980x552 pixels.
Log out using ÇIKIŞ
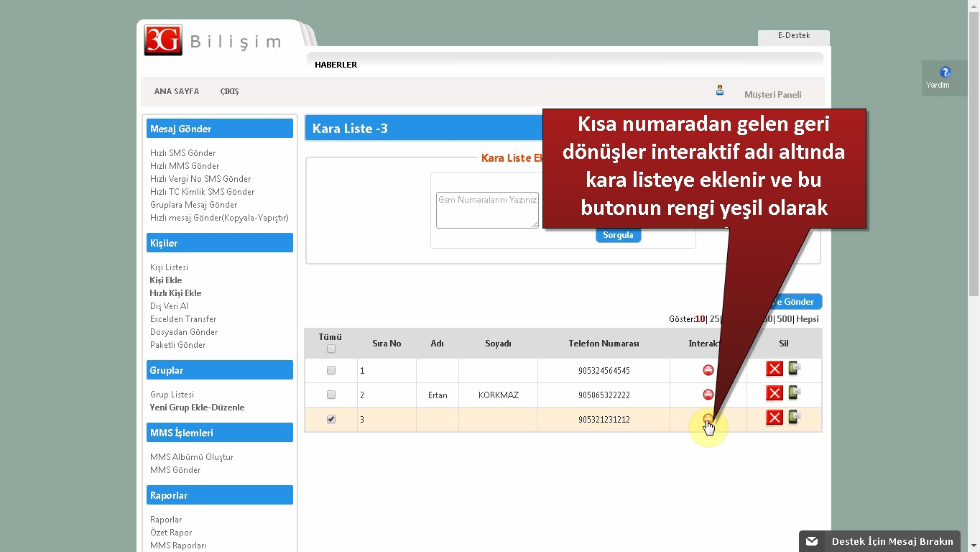[229, 92]
